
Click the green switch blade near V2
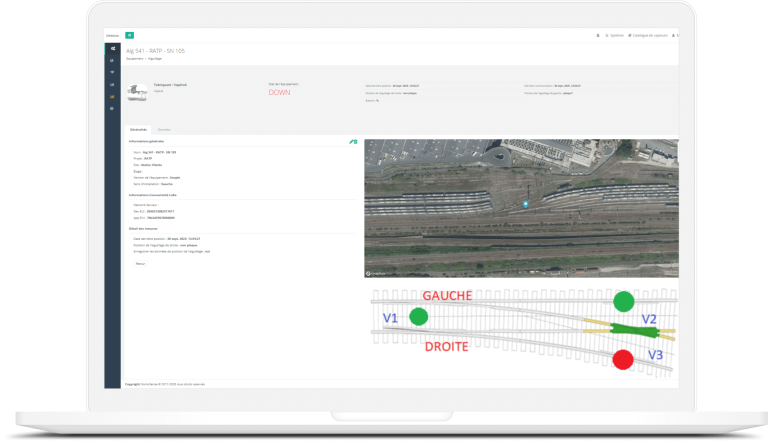628,327
